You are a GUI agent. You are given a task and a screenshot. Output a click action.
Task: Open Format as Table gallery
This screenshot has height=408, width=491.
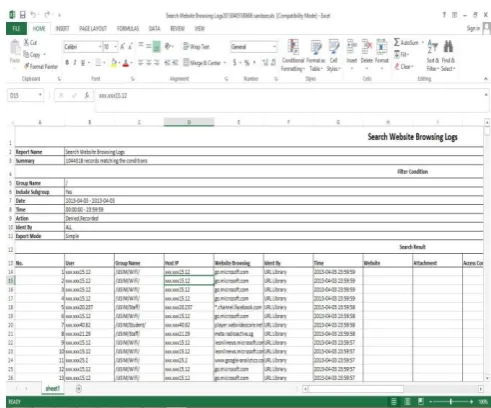pyautogui.click(x=316, y=55)
